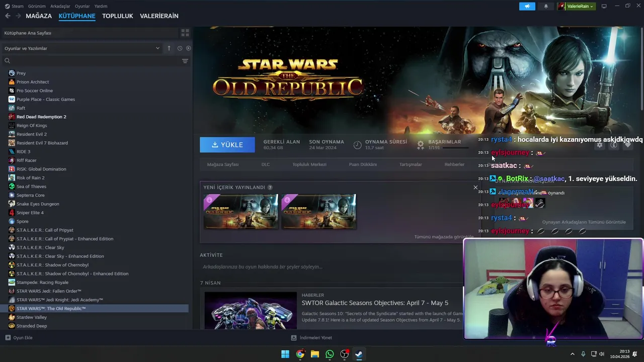Expand Oyunlar ve Yazılımlar dropdown

[x=82, y=48]
